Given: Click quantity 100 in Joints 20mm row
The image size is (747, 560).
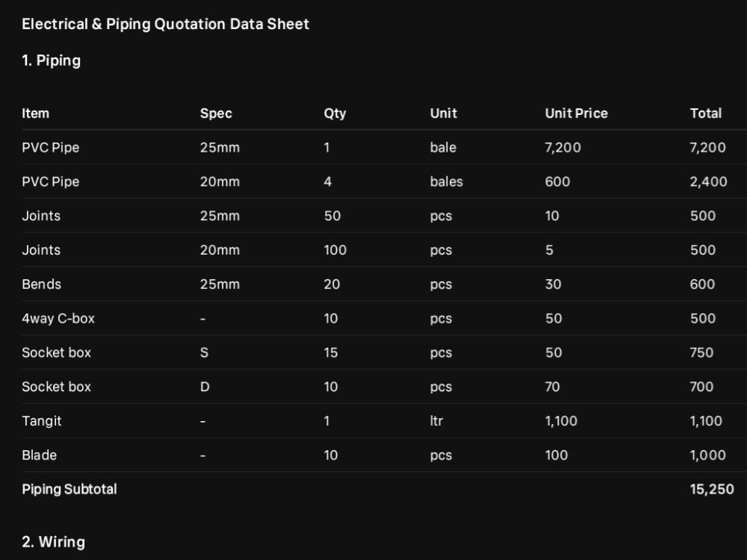Looking at the screenshot, I should click(335, 250).
